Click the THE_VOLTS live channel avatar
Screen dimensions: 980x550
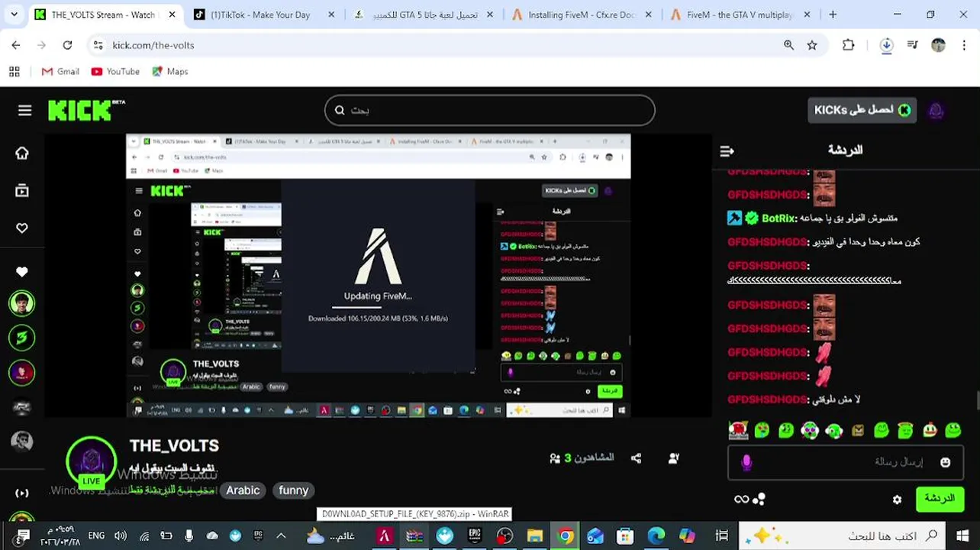[92, 461]
